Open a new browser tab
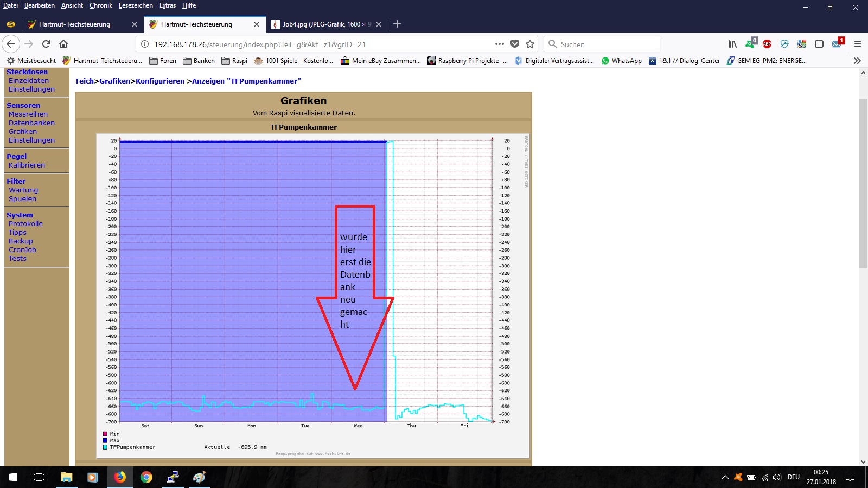Screen dimensions: 868x488 coord(397,24)
